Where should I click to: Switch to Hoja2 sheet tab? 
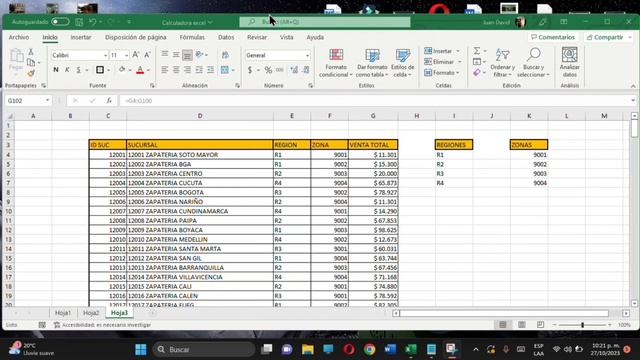click(x=91, y=313)
